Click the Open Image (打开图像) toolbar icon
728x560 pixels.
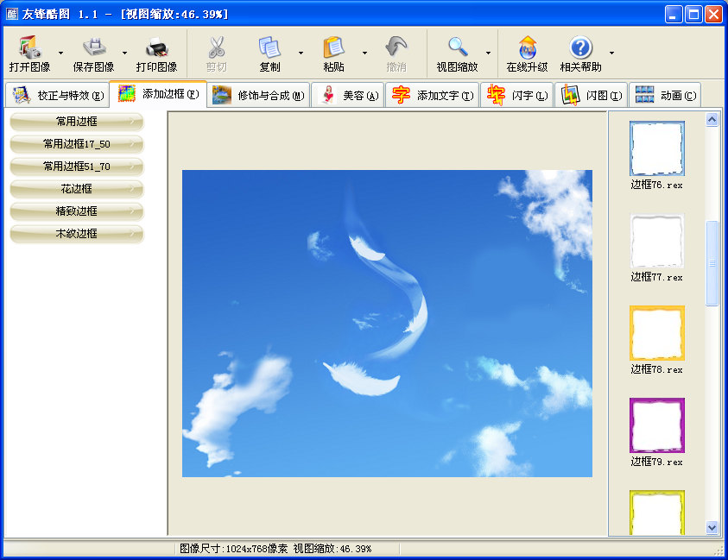tap(29, 47)
